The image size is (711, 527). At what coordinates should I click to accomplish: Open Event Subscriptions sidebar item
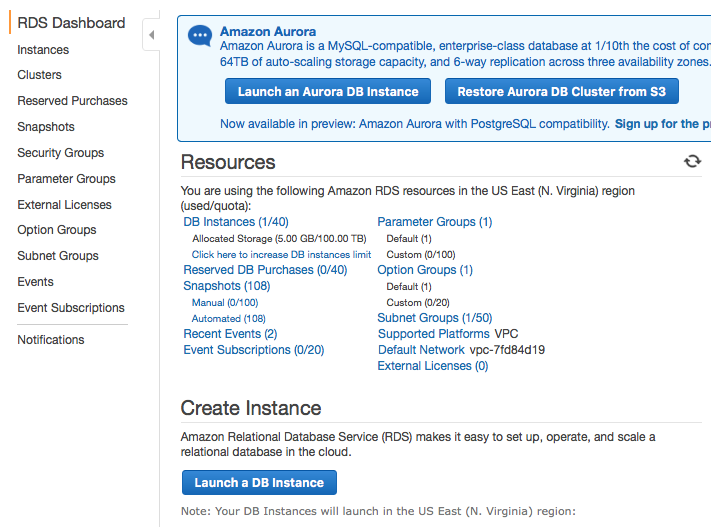click(x=71, y=308)
